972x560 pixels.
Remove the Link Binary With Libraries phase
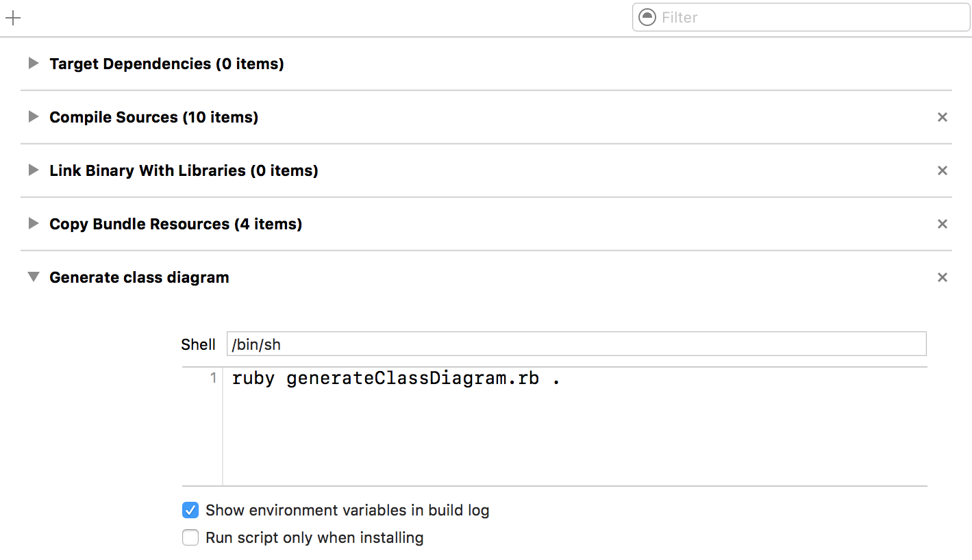coord(942,171)
